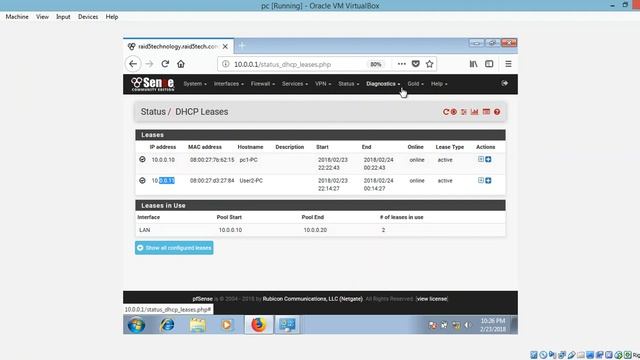
Task: Click the 80% zoom level indicator
Action: [376, 64]
